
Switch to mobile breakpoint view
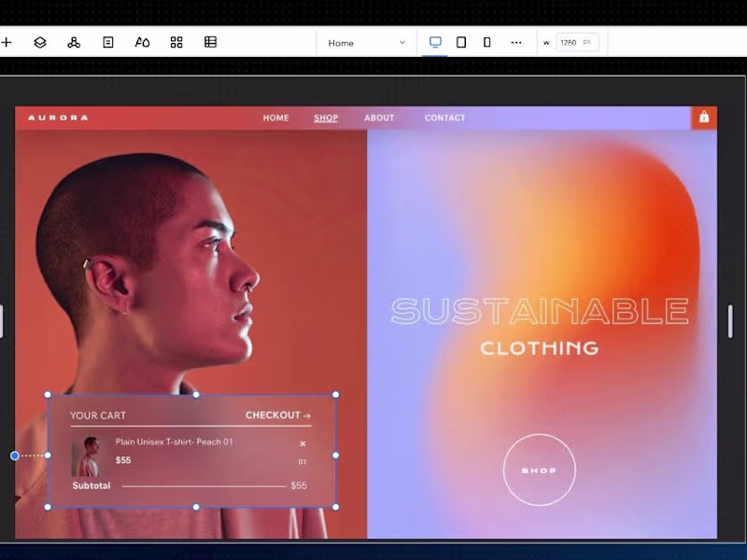point(486,42)
